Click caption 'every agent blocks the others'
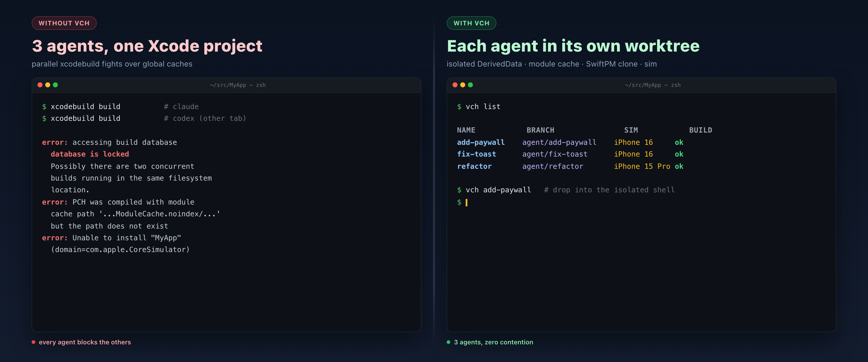 click(x=85, y=342)
